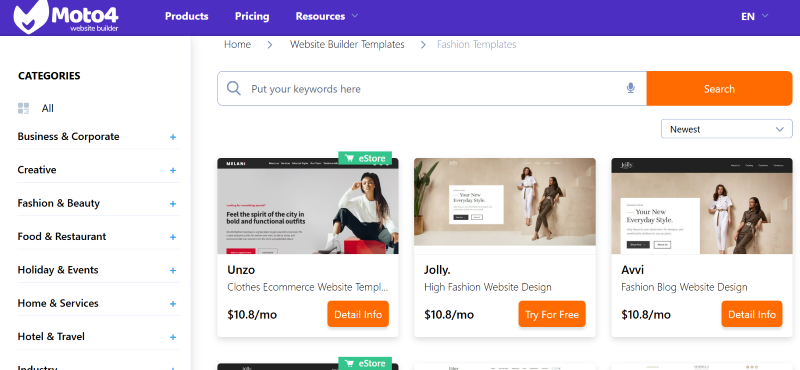Viewport: 800px width, 370px height.
Task: Click Detail Info on the Avvi card
Action: pos(752,314)
